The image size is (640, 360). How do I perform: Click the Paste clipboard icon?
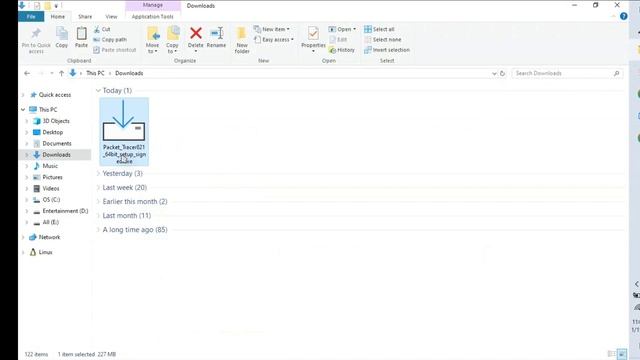81,34
